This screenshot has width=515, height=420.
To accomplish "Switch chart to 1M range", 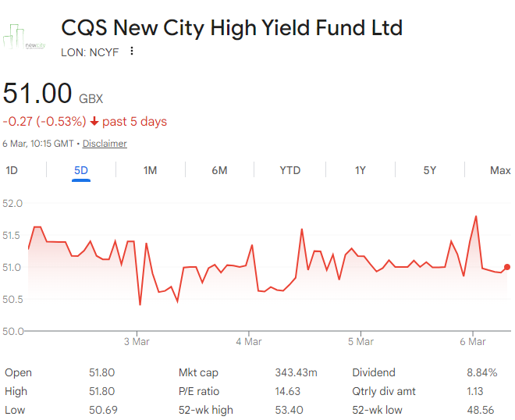I will 150,170.
